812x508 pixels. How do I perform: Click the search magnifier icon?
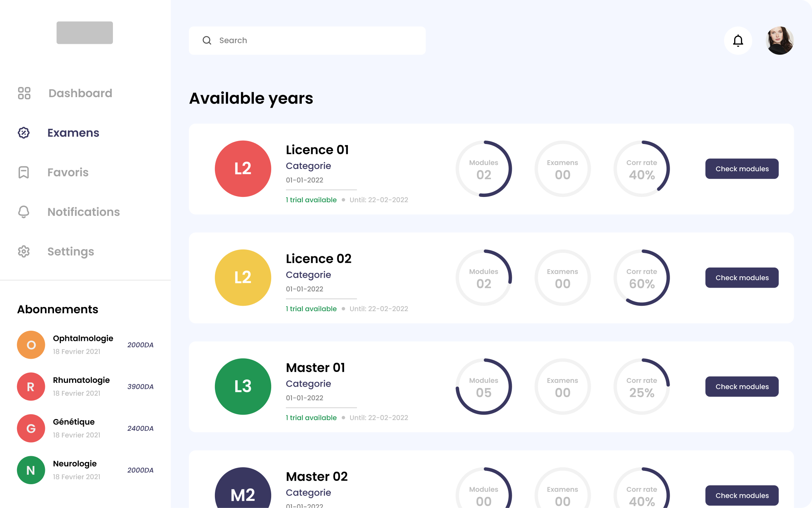(207, 40)
